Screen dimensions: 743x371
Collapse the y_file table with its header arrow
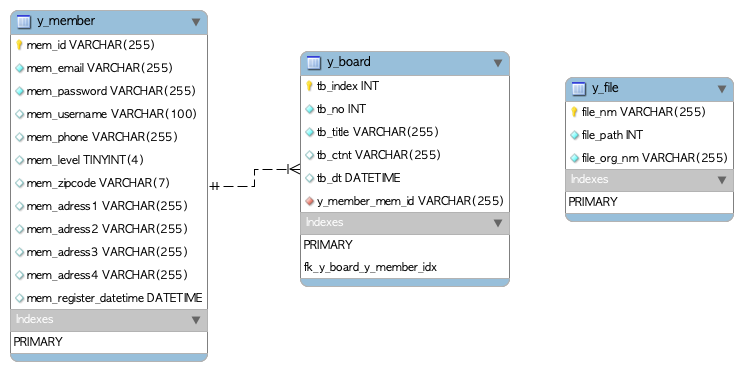click(x=722, y=89)
